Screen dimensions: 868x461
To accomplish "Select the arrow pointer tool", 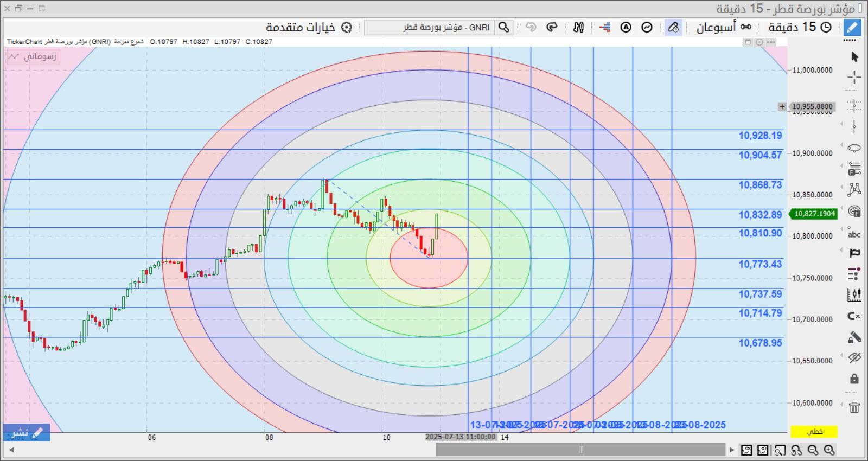I will pyautogui.click(x=854, y=56).
